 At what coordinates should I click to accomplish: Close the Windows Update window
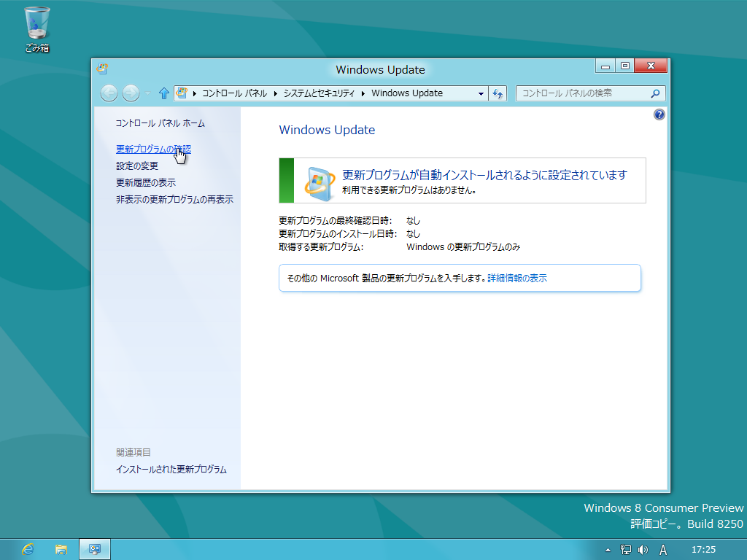[651, 66]
